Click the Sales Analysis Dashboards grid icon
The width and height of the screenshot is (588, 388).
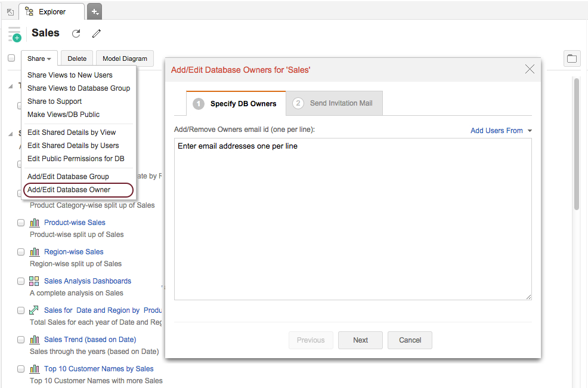pos(34,281)
